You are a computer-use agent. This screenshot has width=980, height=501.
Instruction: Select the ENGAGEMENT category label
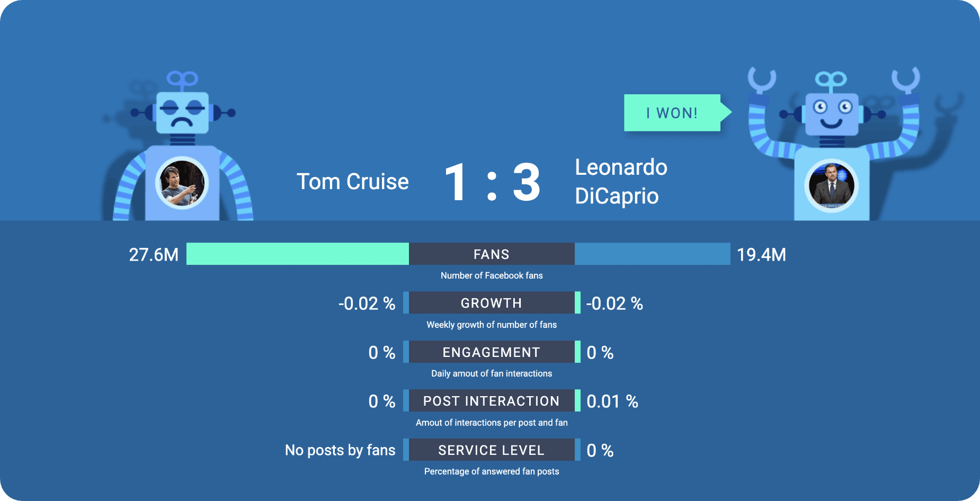click(492, 352)
